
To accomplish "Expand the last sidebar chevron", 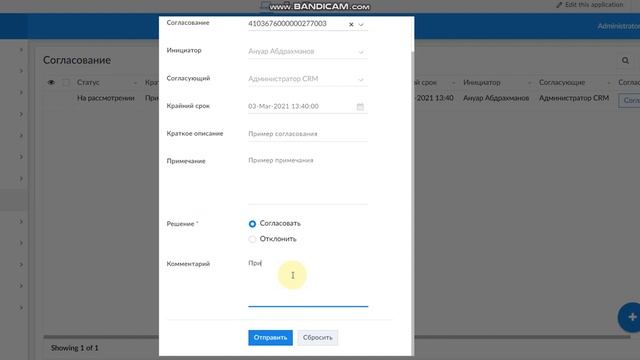I will (x=21, y=308).
